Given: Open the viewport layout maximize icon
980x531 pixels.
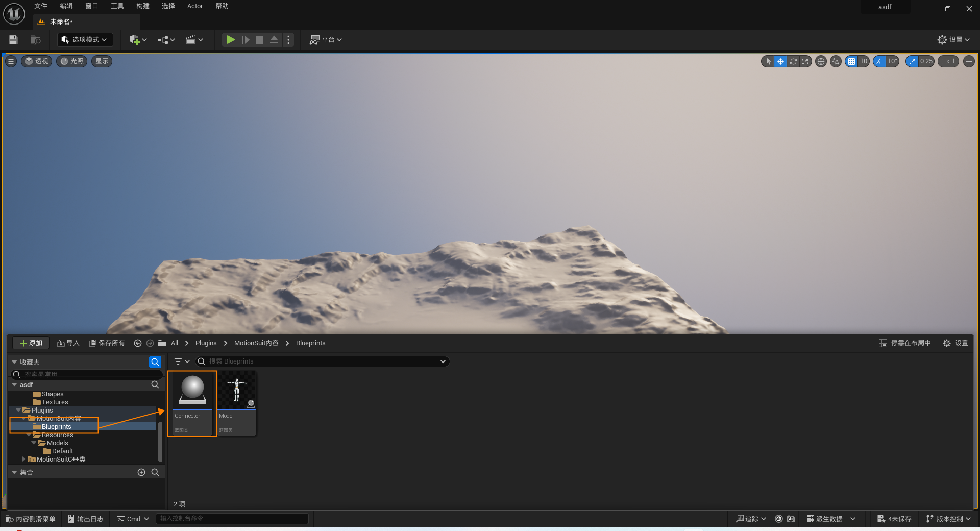Looking at the screenshot, I should tap(969, 61).
